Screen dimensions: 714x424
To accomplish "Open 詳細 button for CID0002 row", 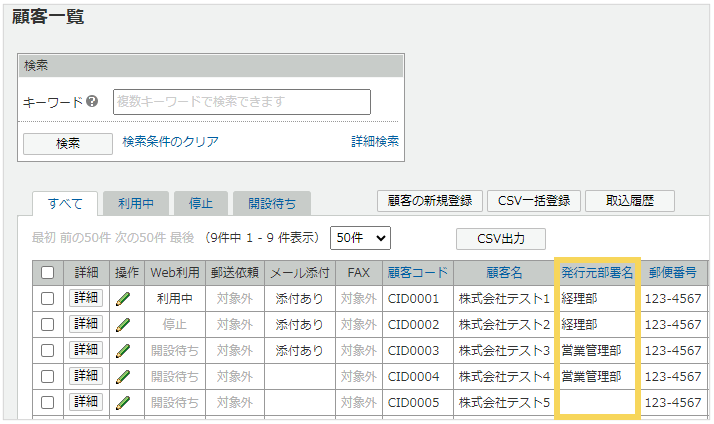I will coord(85,324).
